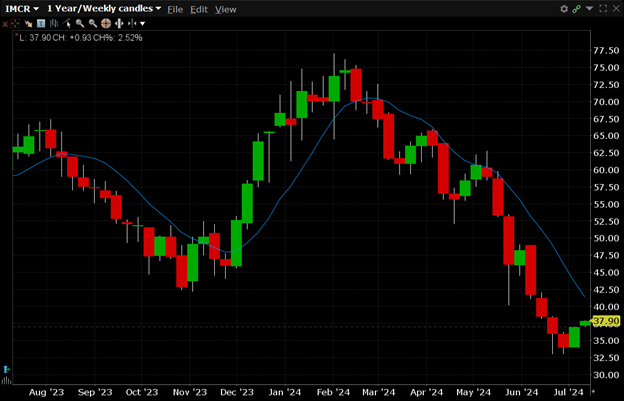Click the 70.00 price axis label
This screenshot has height=401, width=624.
(606, 102)
